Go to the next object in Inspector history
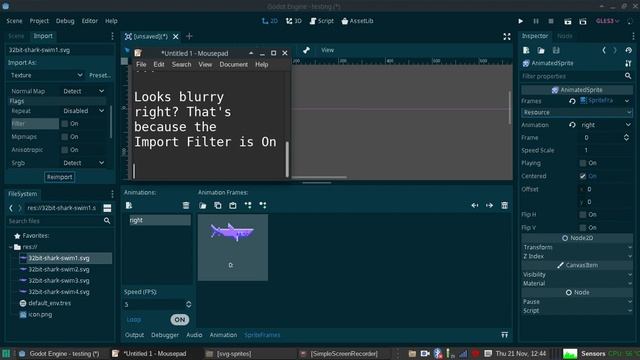The height and width of the screenshot is (360, 640). tap(615, 50)
